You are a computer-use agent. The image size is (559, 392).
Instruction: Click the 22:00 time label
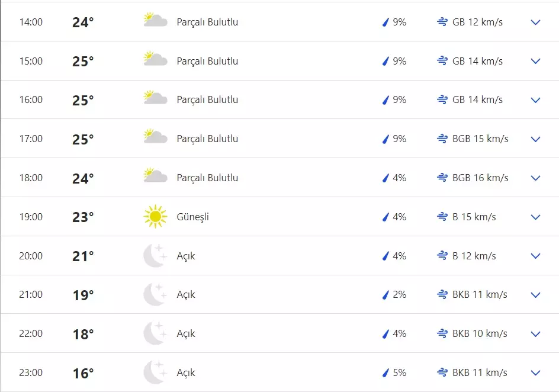[31, 333]
